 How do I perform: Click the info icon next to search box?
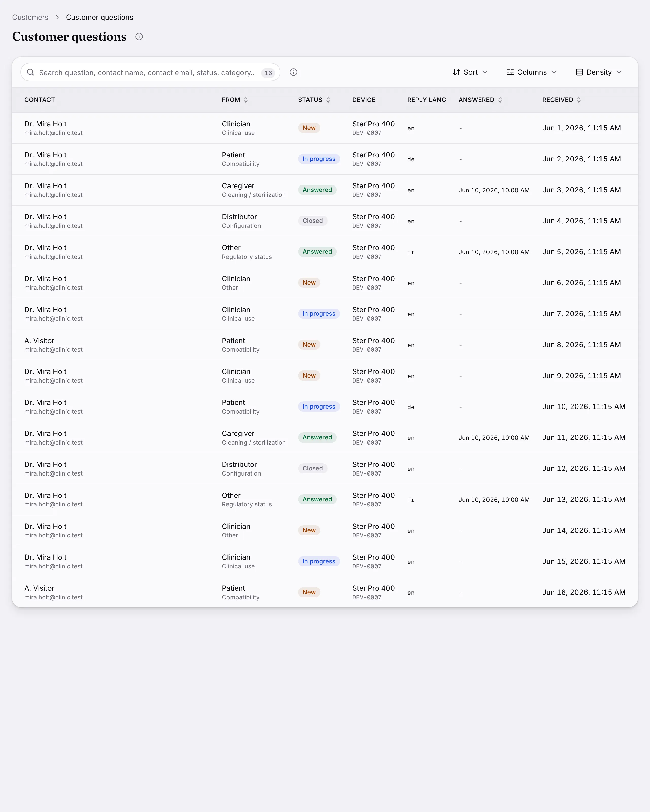[294, 72]
